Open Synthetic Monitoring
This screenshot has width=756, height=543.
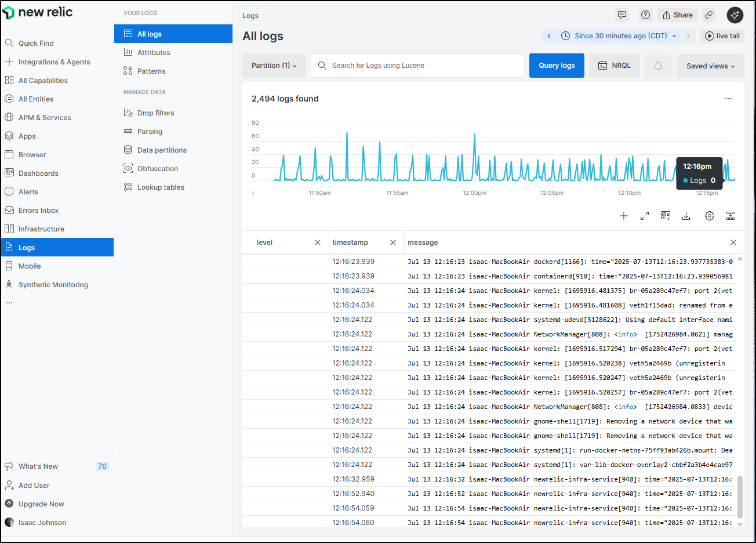click(x=57, y=284)
